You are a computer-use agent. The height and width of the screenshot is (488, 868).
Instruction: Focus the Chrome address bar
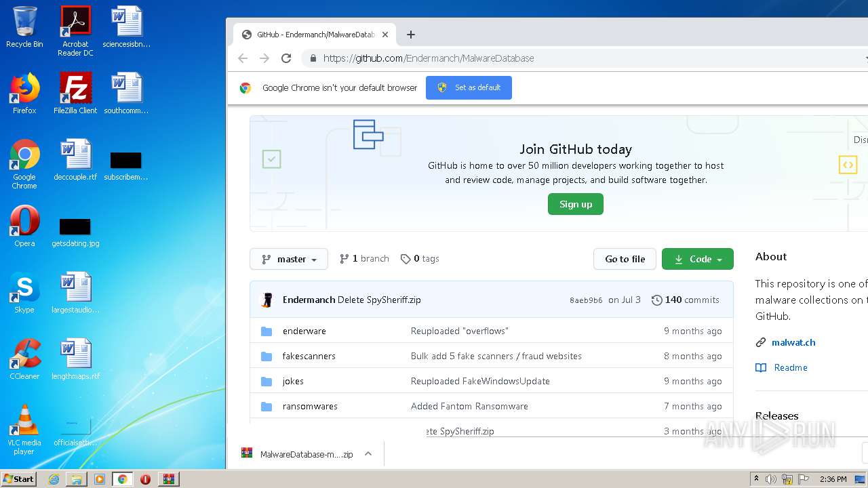[583, 58]
